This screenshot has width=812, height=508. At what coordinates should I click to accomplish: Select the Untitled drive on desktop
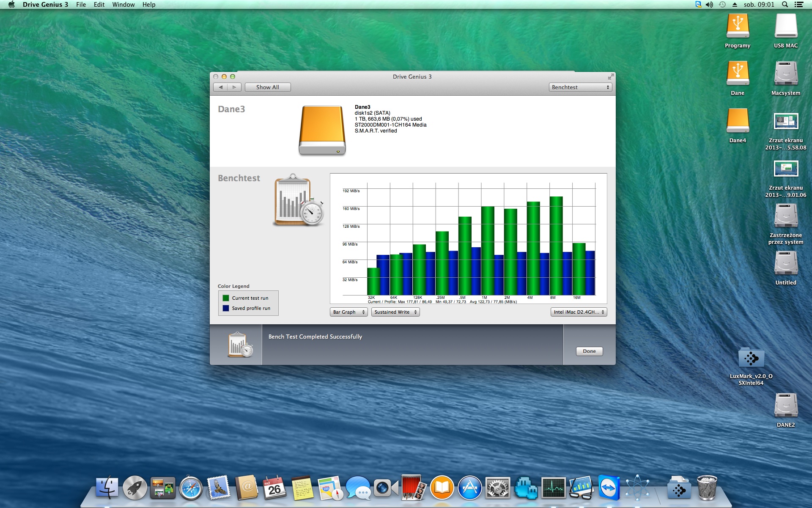point(786,268)
